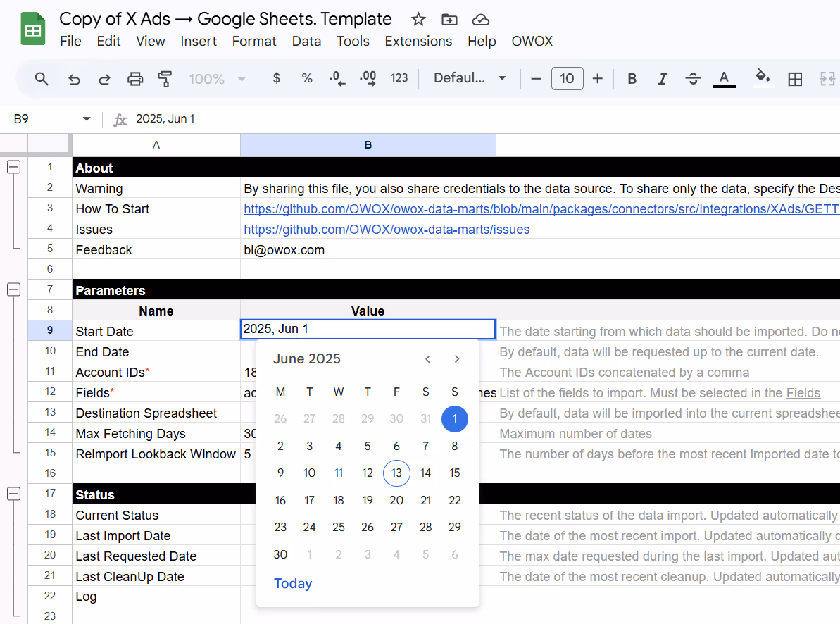Screen dimensions: 840x624
Task: Toggle bold formatting
Action: coord(631,78)
